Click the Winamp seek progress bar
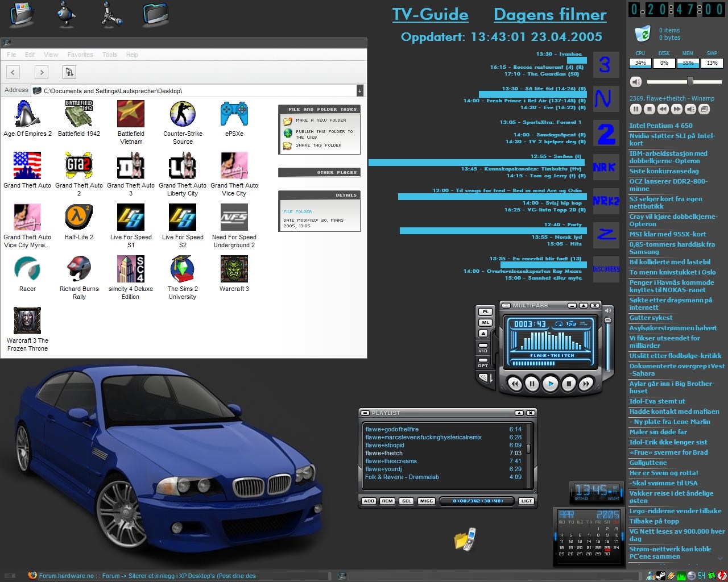Screen dimensions: 728x582 (551, 363)
